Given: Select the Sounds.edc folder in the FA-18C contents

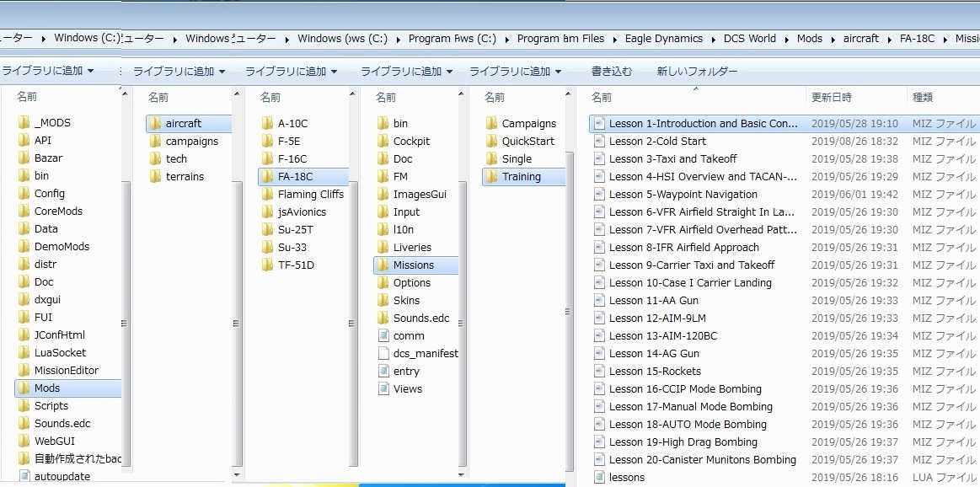Looking at the screenshot, I should tap(421, 318).
